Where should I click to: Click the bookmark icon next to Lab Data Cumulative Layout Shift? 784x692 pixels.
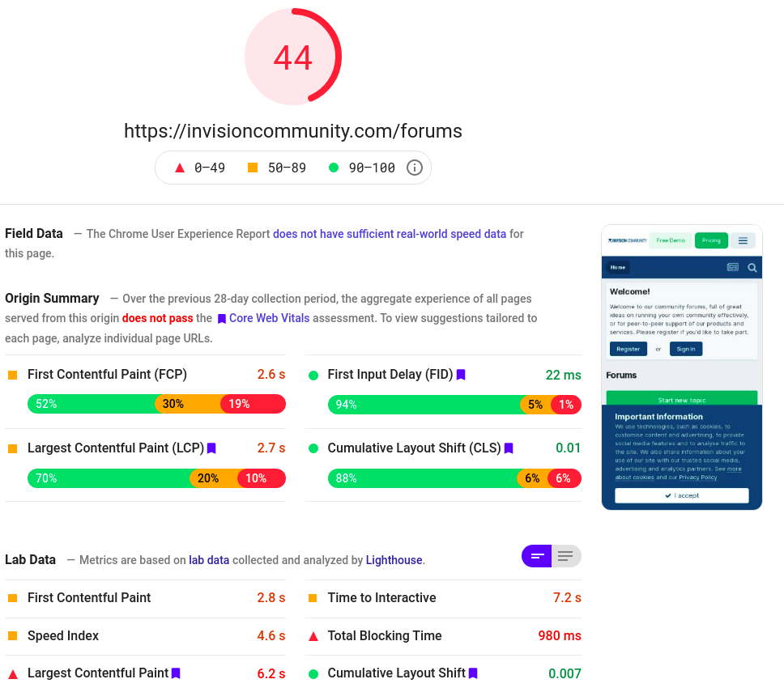[473, 673]
